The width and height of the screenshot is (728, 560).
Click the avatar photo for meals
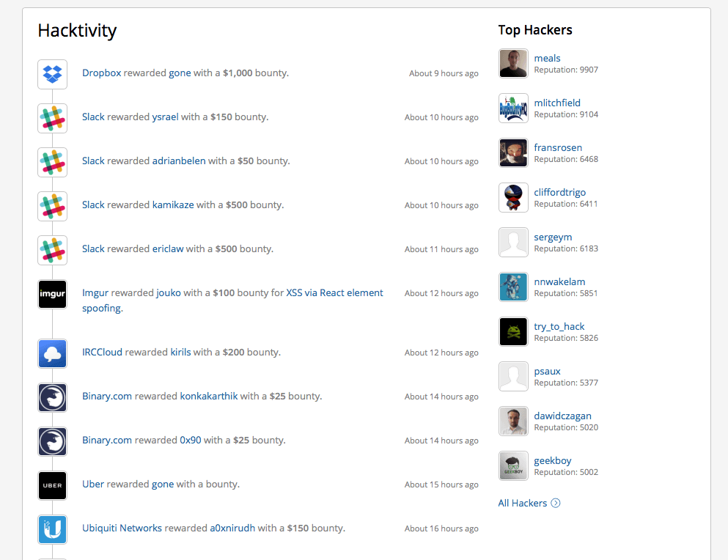pos(513,64)
